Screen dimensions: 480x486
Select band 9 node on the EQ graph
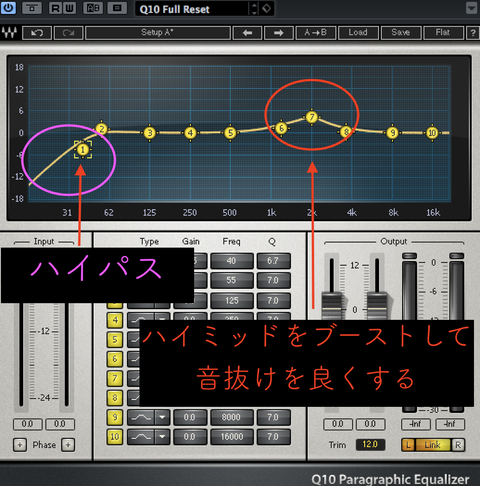[x=393, y=133]
